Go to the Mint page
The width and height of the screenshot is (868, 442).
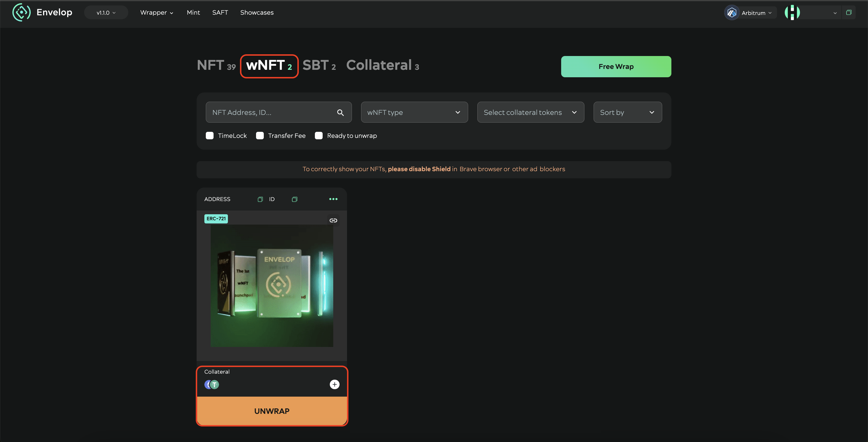pos(193,12)
